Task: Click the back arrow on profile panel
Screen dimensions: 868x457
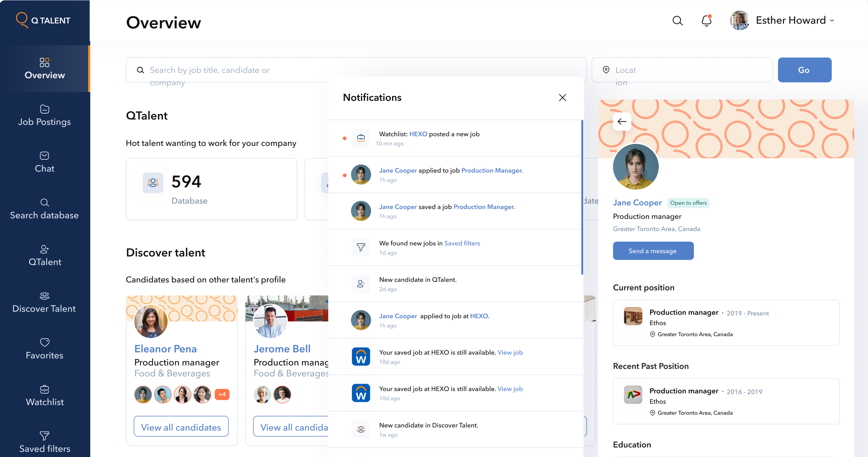Action: 622,121
